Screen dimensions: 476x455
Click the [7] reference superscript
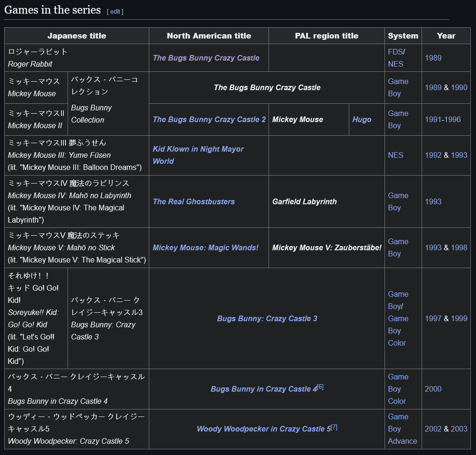(334, 427)
